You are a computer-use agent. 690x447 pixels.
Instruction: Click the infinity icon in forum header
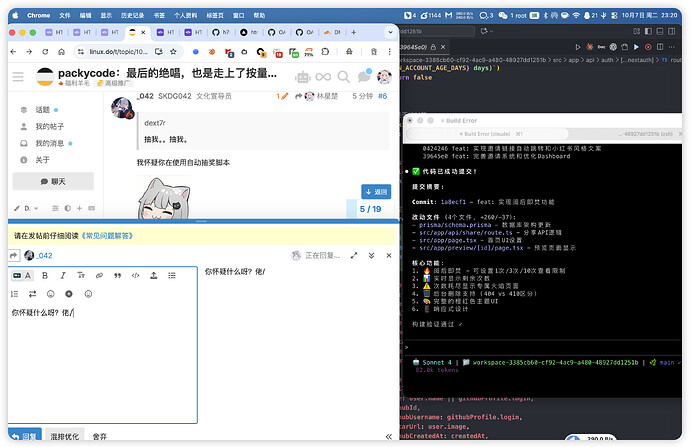[x=323, y=77]
